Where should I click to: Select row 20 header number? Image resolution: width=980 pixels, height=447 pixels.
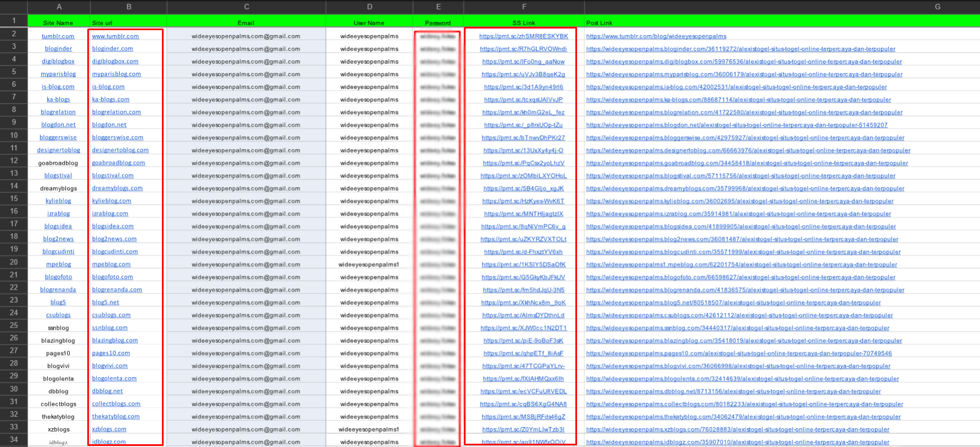14,262
